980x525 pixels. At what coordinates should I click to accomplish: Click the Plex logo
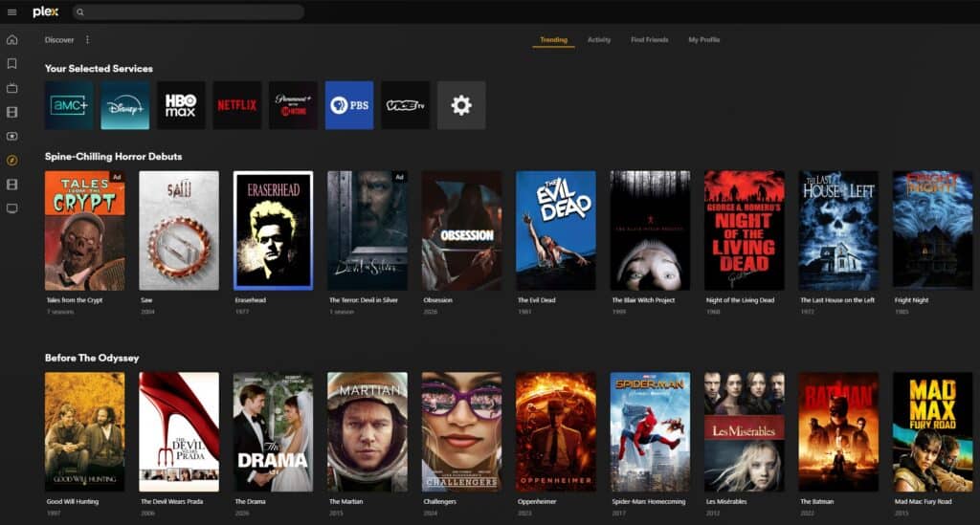(46, 11)
